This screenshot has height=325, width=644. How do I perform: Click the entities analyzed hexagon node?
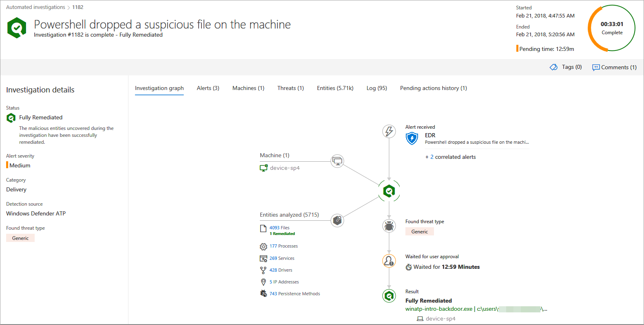pos(337,220)
